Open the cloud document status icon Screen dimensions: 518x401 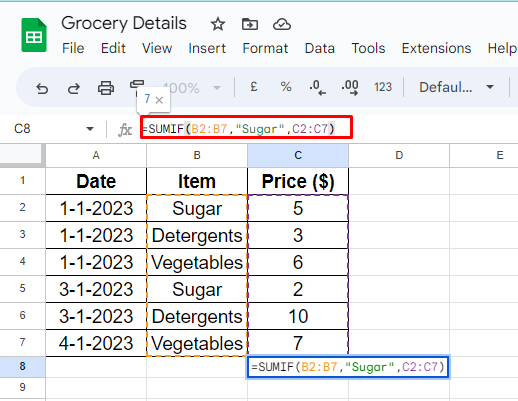(x=282, y=24)
